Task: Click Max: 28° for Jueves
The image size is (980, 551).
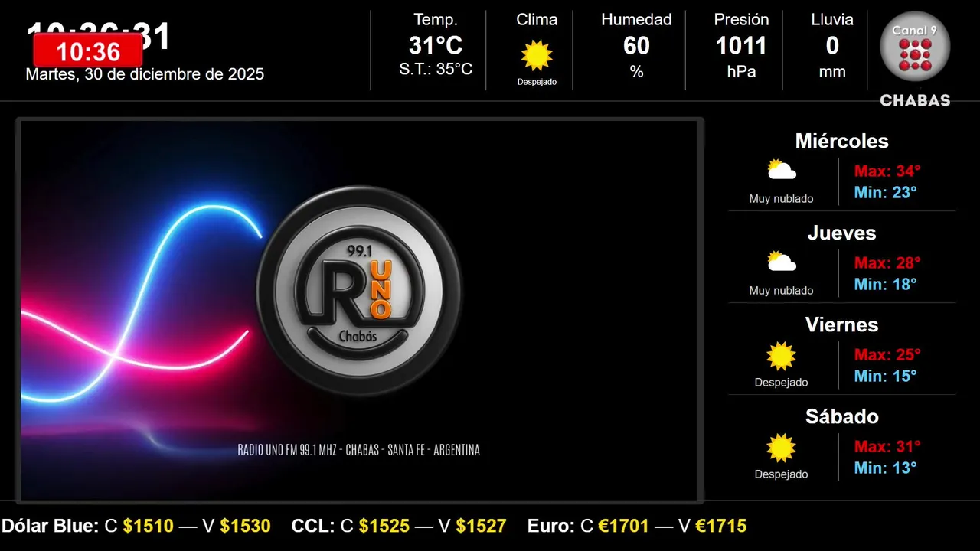Action: (887, 262)
